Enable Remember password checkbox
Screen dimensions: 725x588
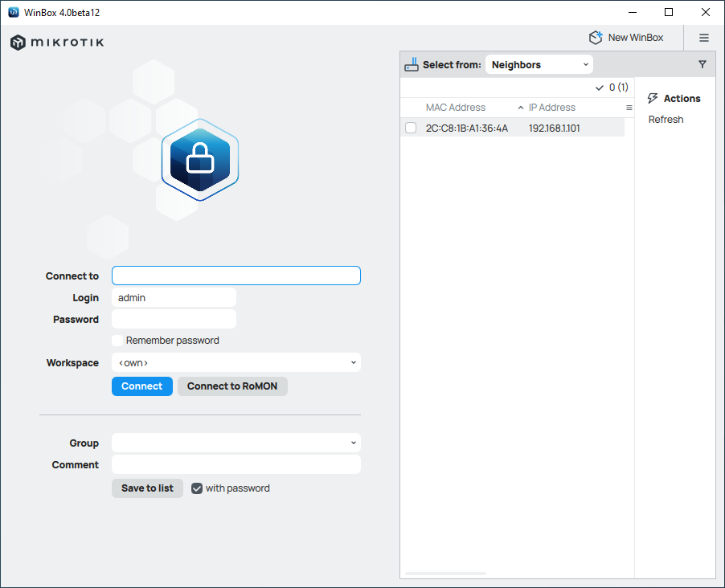(117, 341)
